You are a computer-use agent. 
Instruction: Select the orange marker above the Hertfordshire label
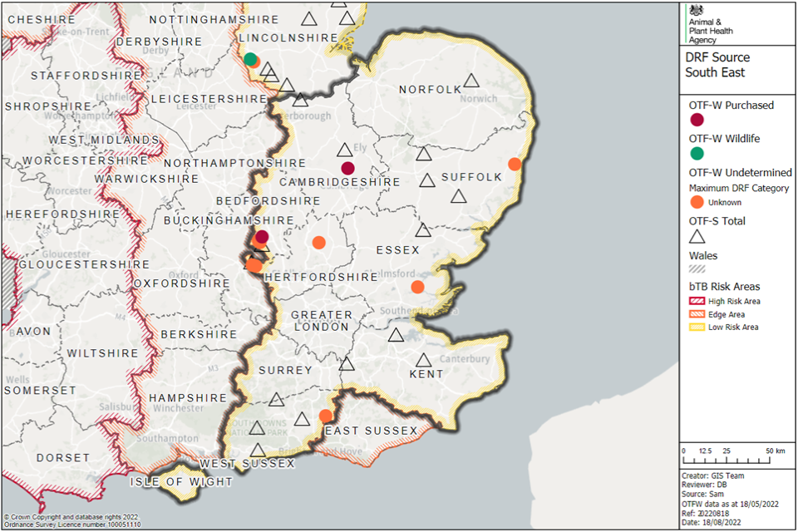318,243
